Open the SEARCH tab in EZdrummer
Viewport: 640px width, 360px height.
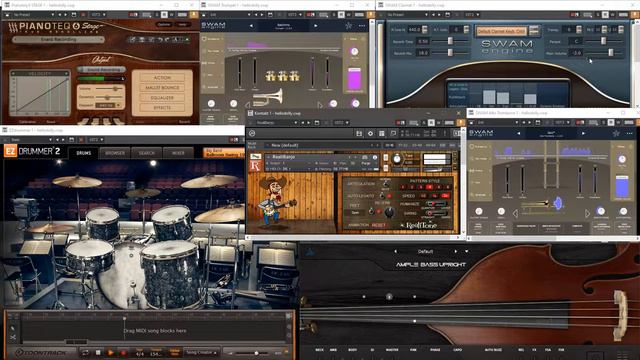pyautogui.click(x=147, y=153)
